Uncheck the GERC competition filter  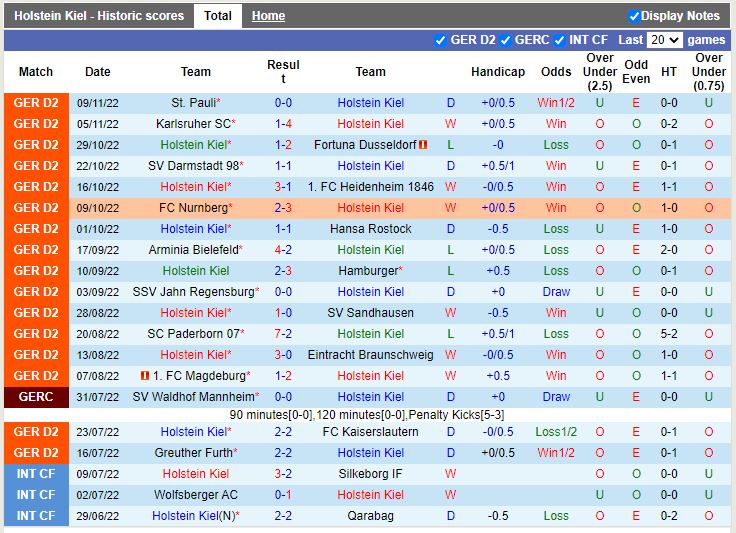tap(506, 40)
